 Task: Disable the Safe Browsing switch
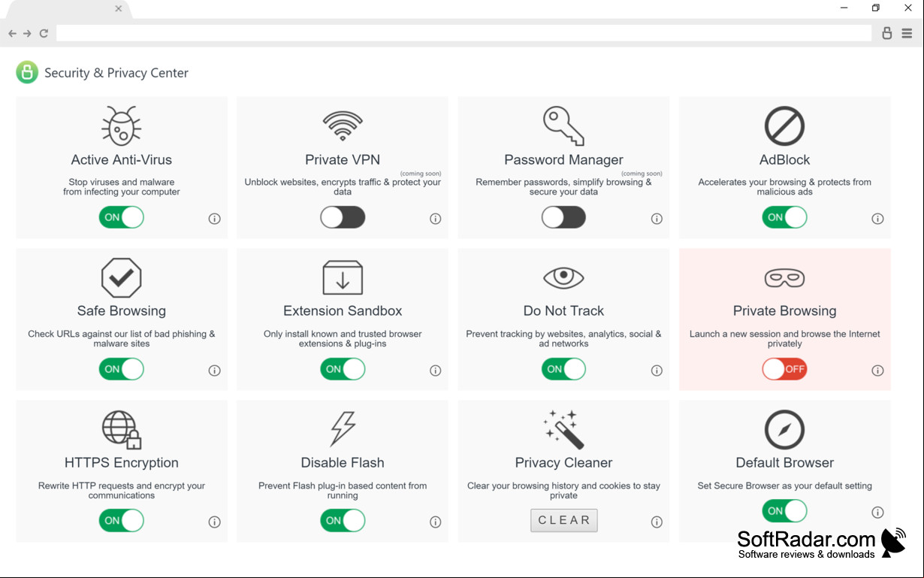pyautogui.click(x=121, y=369)
